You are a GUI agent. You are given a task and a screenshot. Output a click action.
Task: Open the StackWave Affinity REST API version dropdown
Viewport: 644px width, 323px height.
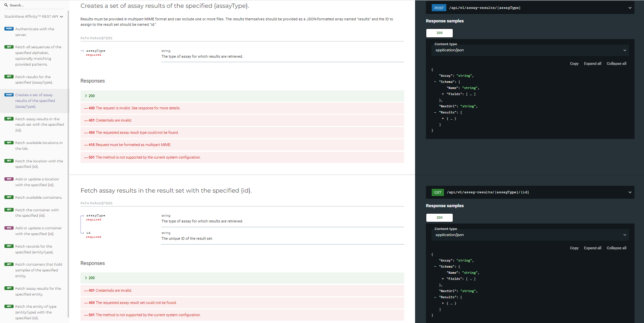(x=61, y=16)
